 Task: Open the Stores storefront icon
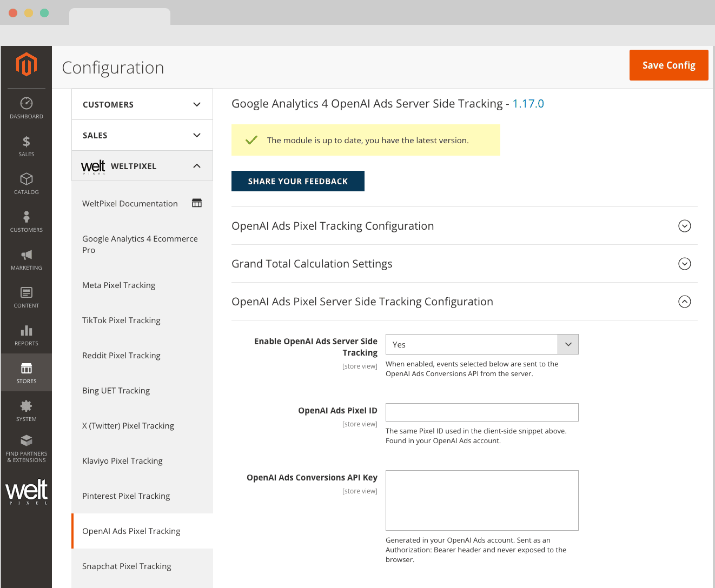[x=27, y=368]
